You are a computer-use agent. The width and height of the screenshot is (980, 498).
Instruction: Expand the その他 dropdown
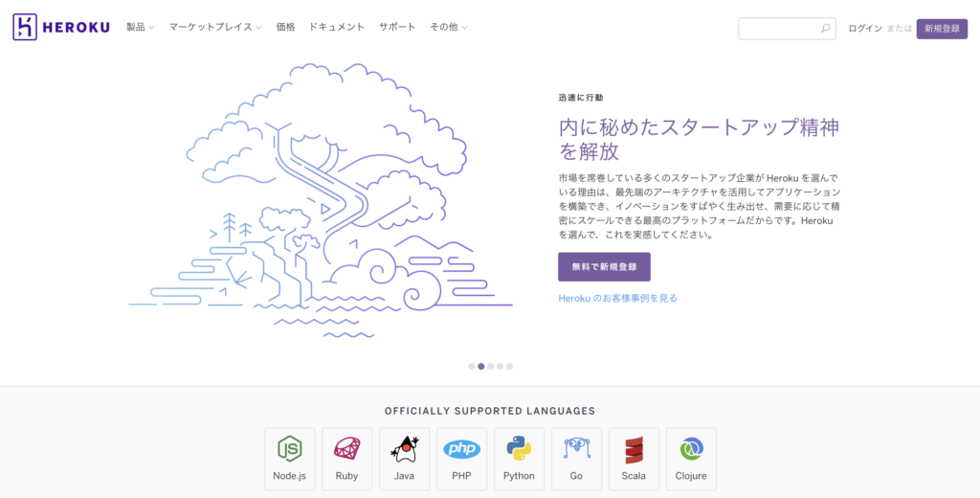point(448,28)
